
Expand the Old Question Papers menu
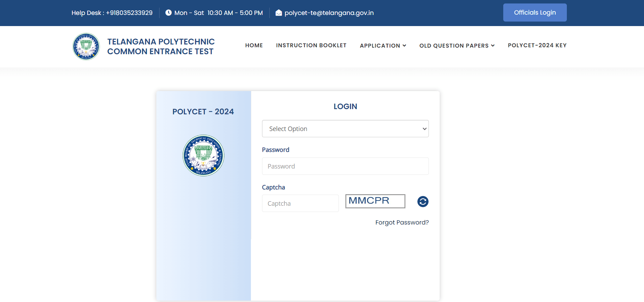[457, 46]
